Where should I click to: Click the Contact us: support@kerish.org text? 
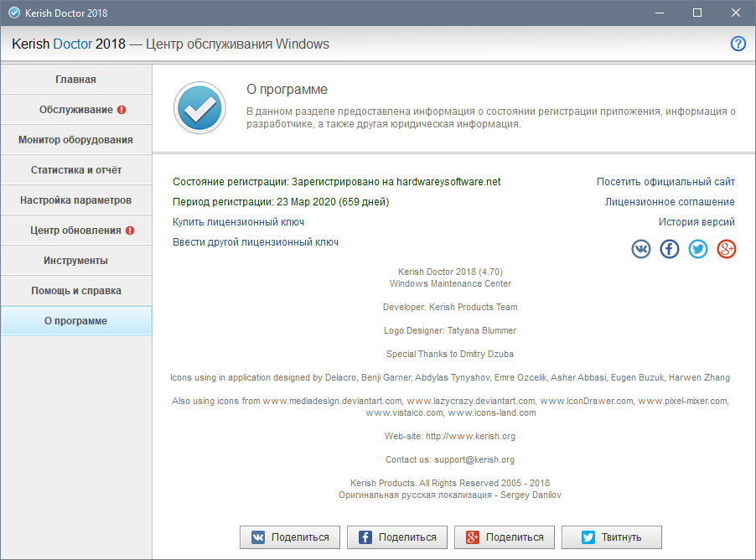[x=450, y=459]
